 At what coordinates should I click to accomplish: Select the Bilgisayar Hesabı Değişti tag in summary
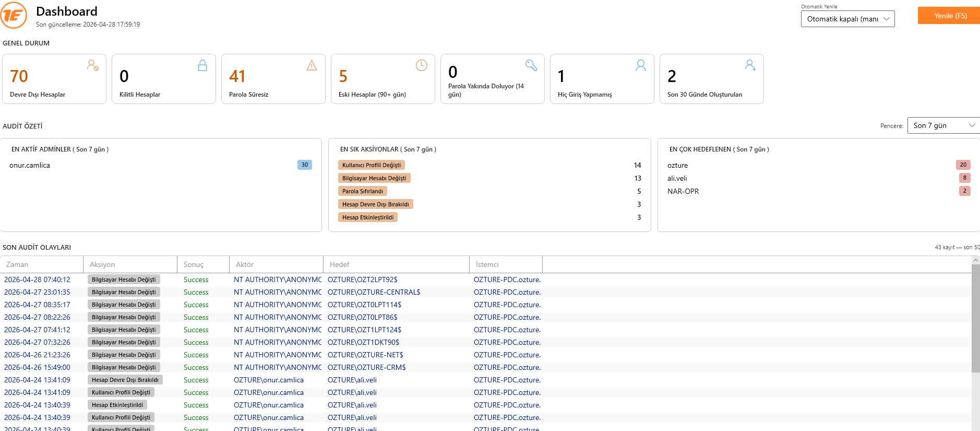pyautogui.click(x=374, y=178)
